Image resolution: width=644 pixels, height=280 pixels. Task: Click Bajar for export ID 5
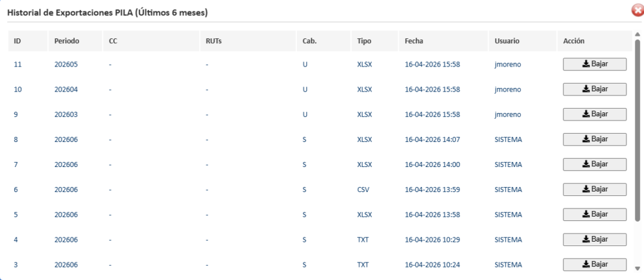click(594, 215)
